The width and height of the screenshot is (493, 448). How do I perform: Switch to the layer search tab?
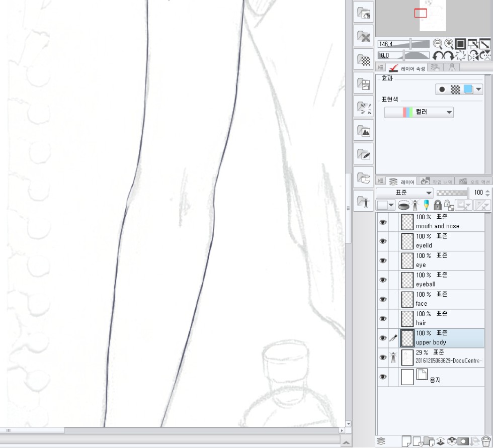(x=436, y=67)
